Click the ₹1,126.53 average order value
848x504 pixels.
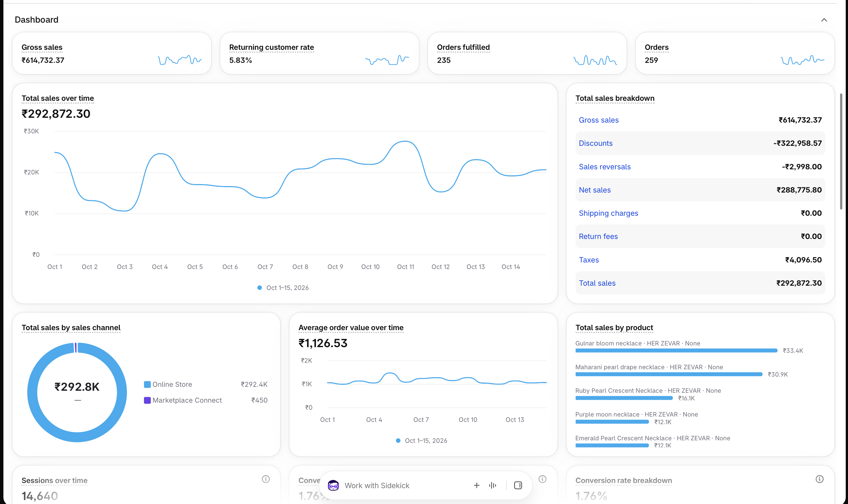[323, 343]
